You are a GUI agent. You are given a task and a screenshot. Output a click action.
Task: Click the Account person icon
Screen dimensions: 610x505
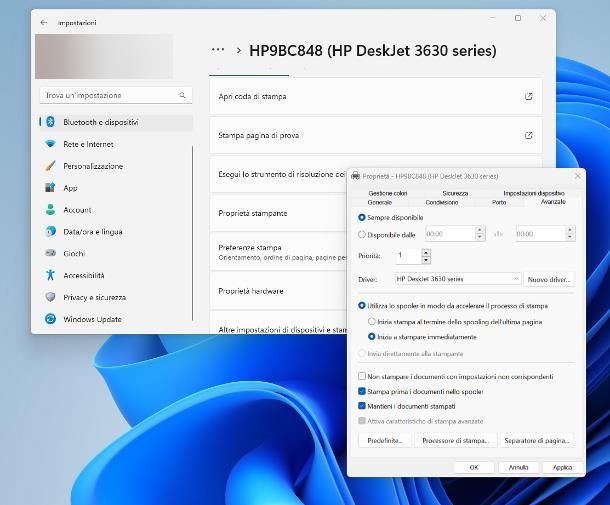point(50,209)
